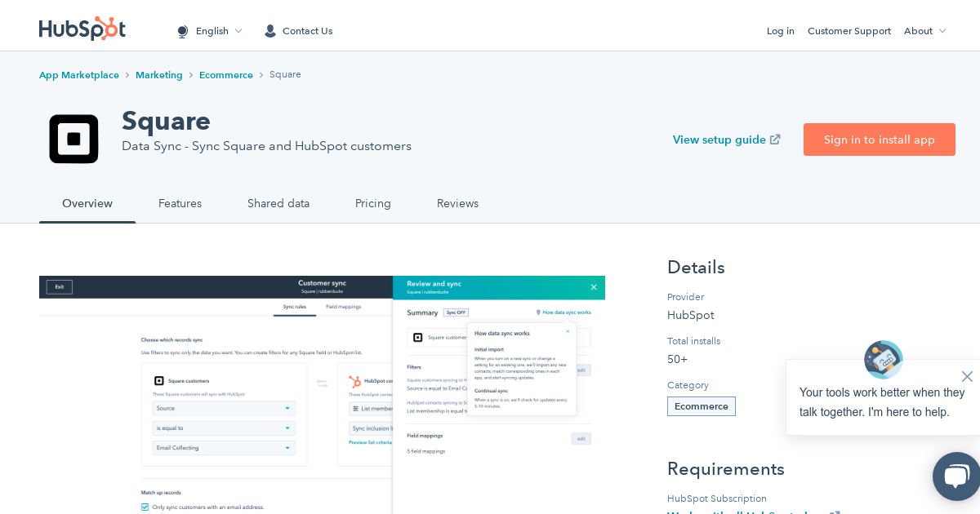980x514 pixels.
Task: Dismiss the chat popup with the X
Action: (967, 376)
